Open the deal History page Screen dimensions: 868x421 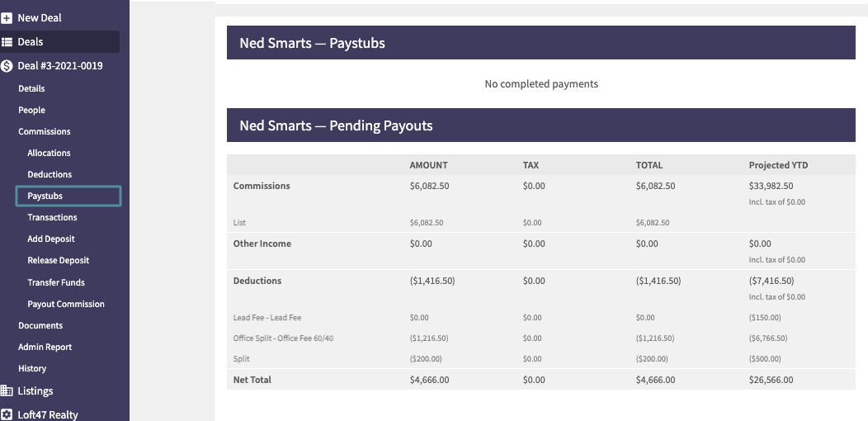pyautogui.click(x=32, y=368)
